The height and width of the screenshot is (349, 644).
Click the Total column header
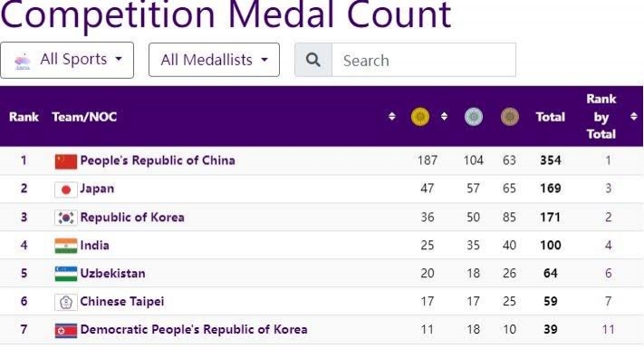click(x=551, y=117)
